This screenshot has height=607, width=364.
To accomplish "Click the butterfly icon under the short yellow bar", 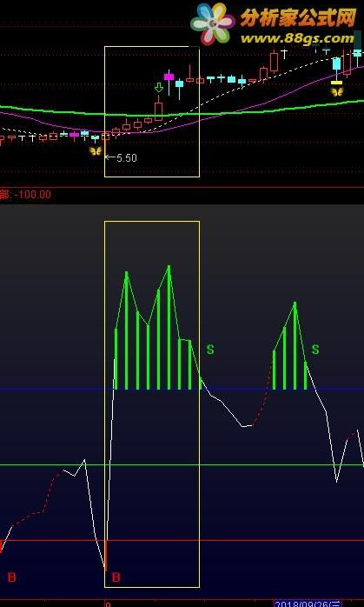I will pos(336,92).
